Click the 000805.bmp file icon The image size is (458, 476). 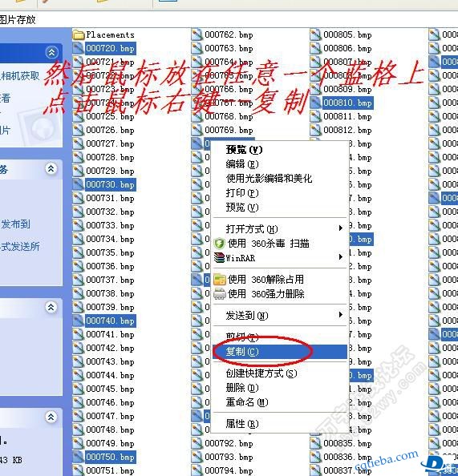315,34
